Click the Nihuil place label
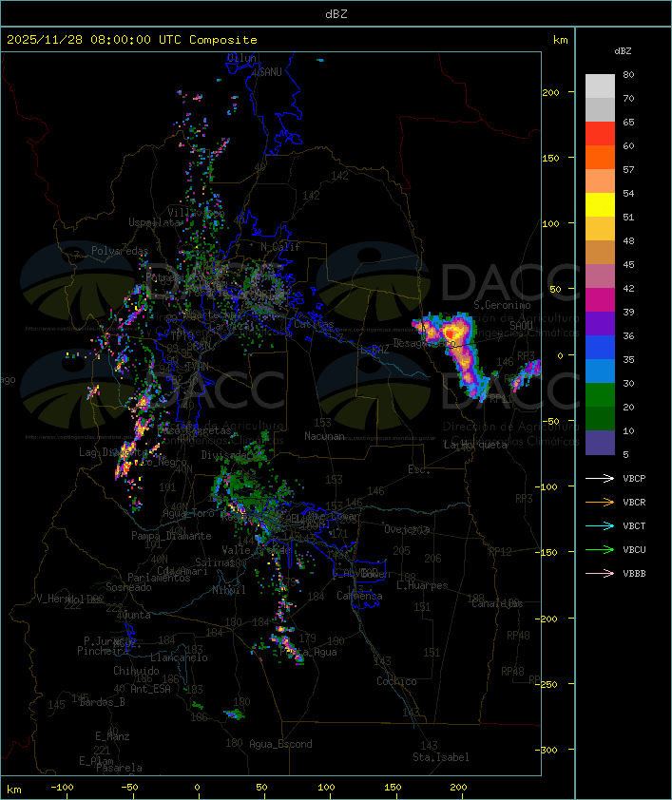The image size is (672, 800). [x=229, y=590]
